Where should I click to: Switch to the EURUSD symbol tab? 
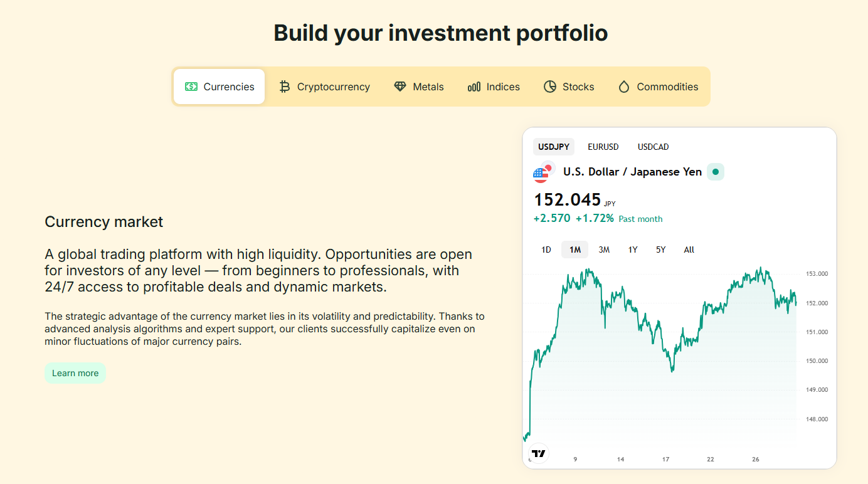[603, 147]
